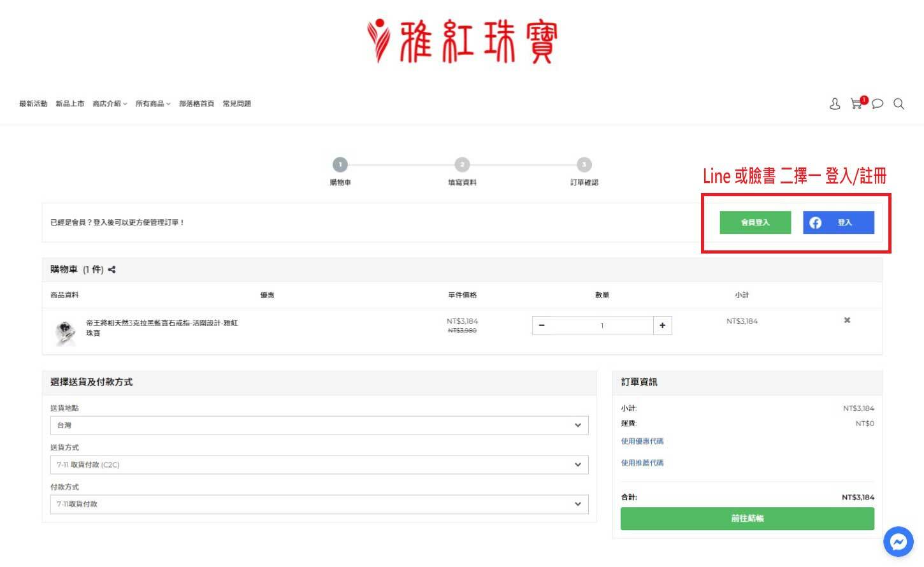Click the 前往結帳 checkout button

[747, 519]
